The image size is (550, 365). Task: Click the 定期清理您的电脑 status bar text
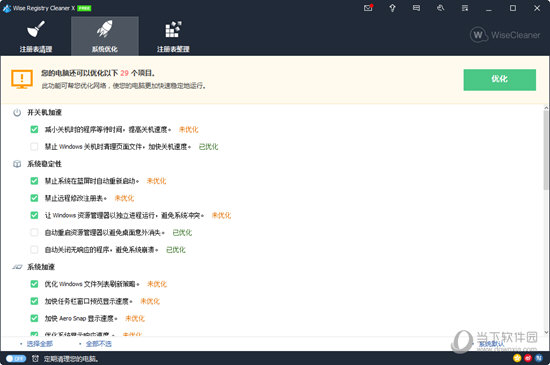pyautogui.click(x=71, y=359)
